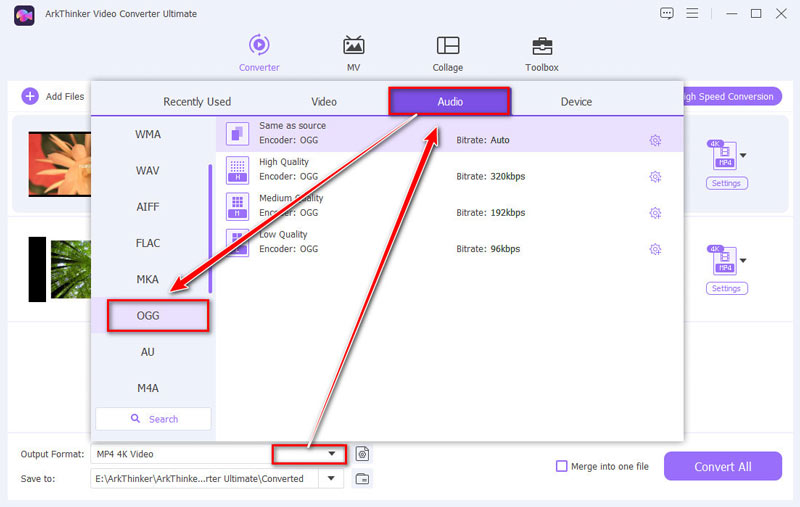
Task: Select Bitrate: Auto text
Action: click(x=483, y=140)
